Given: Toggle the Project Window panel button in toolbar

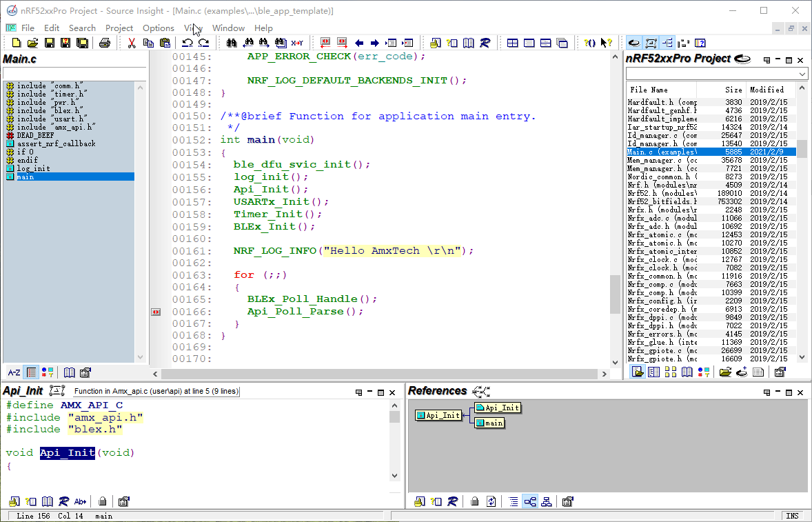Looking at the screenshot, I should [634, 43].
